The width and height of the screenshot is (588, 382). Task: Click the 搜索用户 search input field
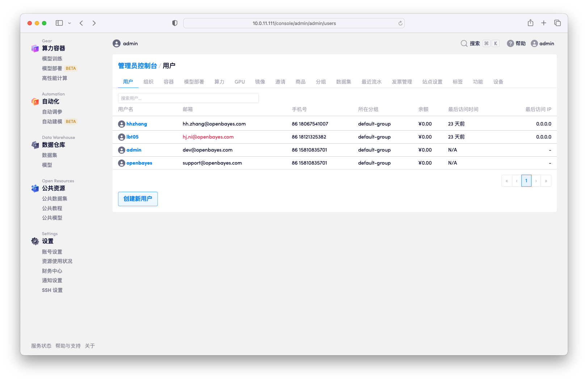[x=188, y=98]
